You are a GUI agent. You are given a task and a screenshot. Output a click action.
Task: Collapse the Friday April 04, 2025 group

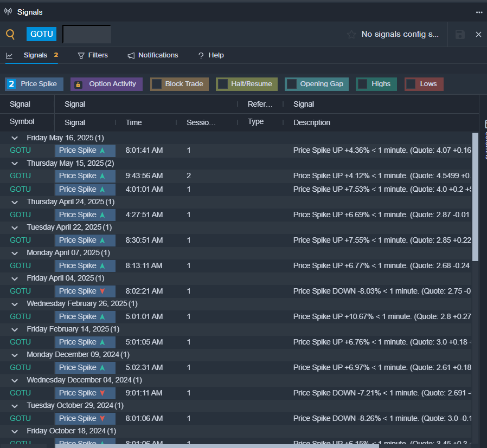[x=15, y=278]
